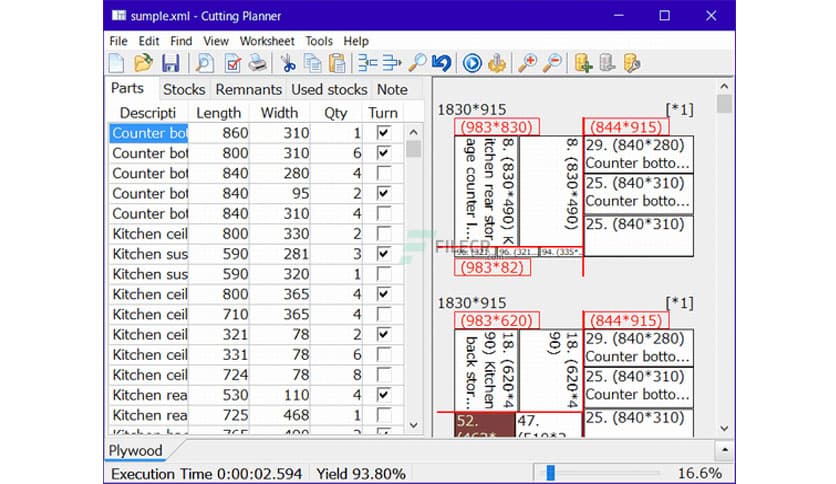Select the highlighted Counter bot cell in first row
Viewport: 836px width, 484px height.
(149, 133)
